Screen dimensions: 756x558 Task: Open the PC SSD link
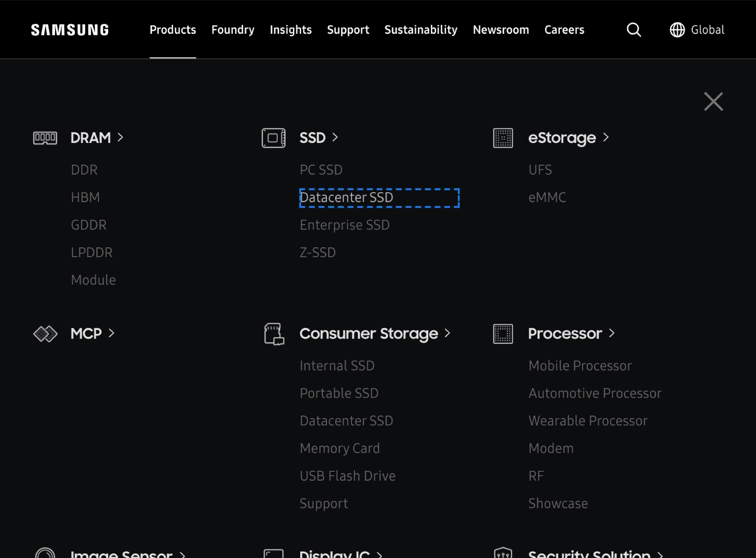pos(321,170)
